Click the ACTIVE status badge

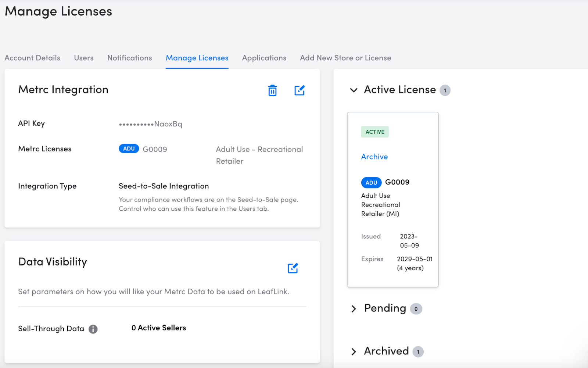[375, 132]
